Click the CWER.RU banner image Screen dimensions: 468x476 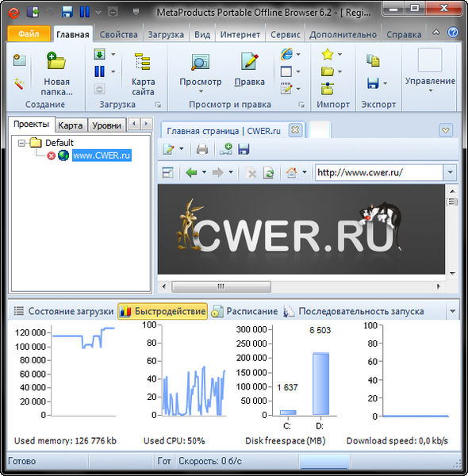301,229
